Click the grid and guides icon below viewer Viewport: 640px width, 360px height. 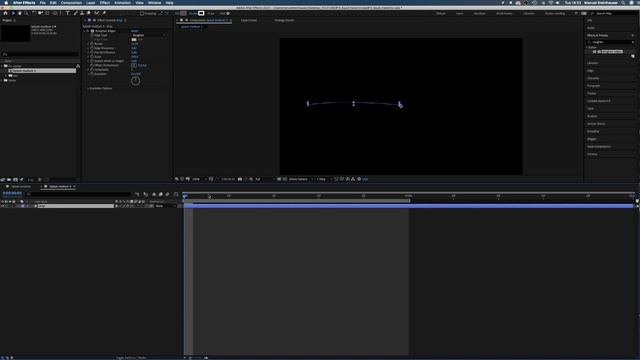point(211,179)
